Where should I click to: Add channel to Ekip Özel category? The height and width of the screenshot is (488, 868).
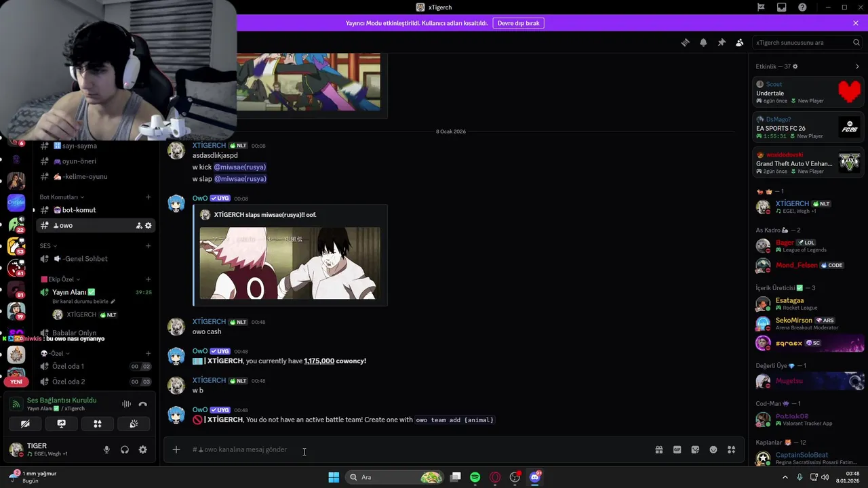coord(149,279)
